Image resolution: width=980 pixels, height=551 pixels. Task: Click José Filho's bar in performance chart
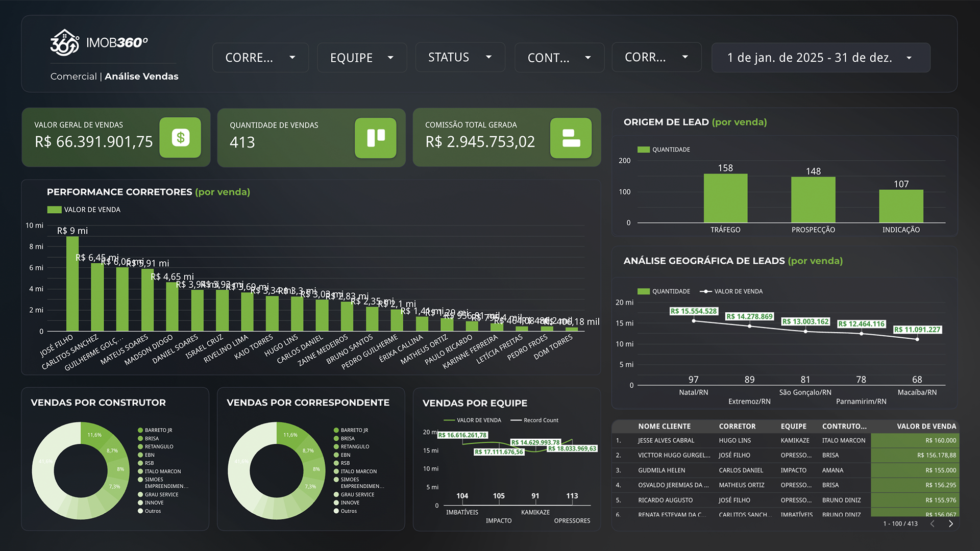tap(72, 283)
